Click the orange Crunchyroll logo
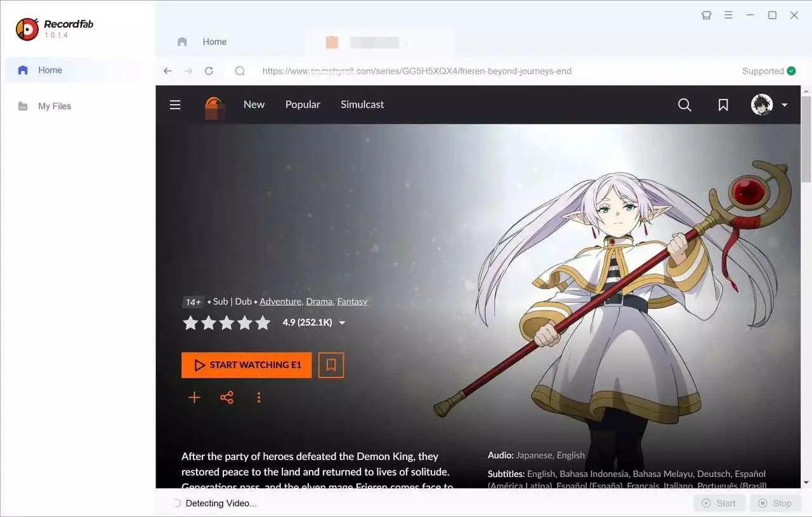Screen dimensions: 812x517 point(215,108)
